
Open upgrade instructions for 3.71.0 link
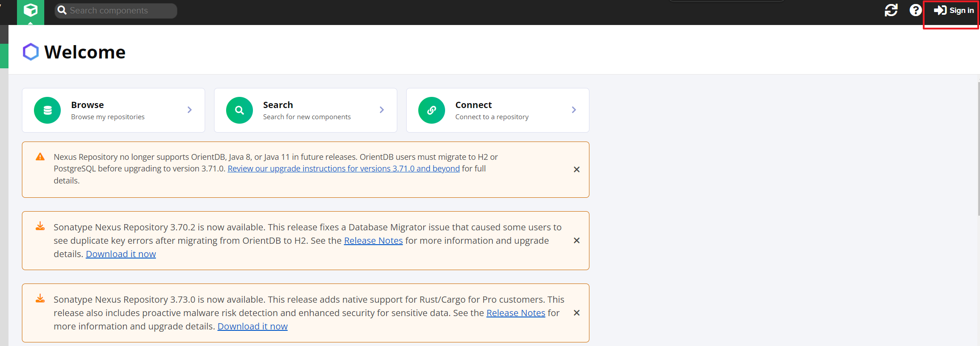343,169
